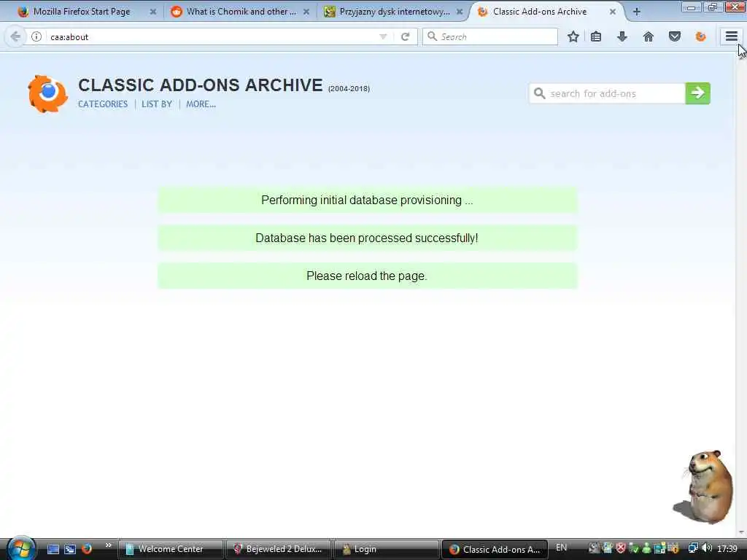Go back using the browser back arrow
The width and height of the screenshot is (747, 560).
pyautogui.click(x=15, y=36)
